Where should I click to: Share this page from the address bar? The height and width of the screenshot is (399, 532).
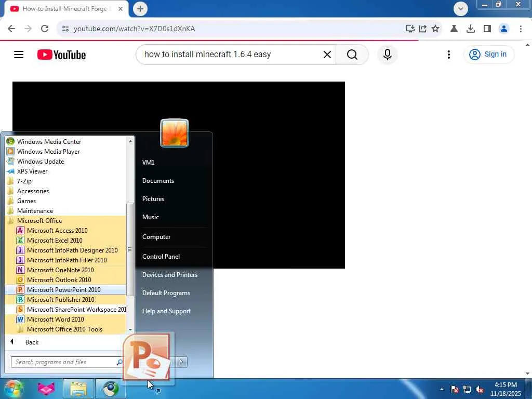(x=423, y=29)
